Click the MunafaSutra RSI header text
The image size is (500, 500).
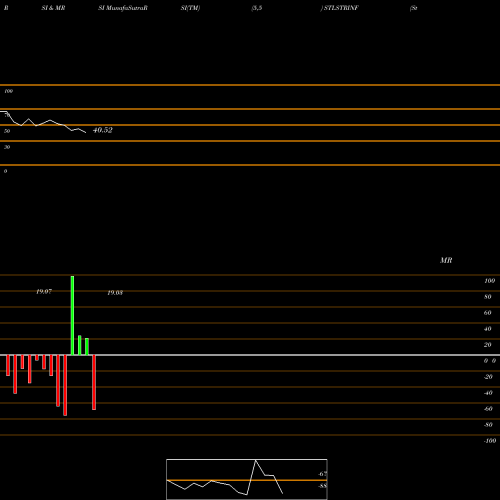(123, 8)
